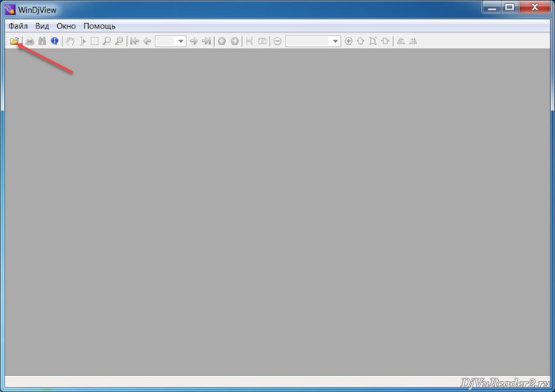
Task: Toggle the continuous page layout icon
Action: pyautogui.click(x=250, y=41)
